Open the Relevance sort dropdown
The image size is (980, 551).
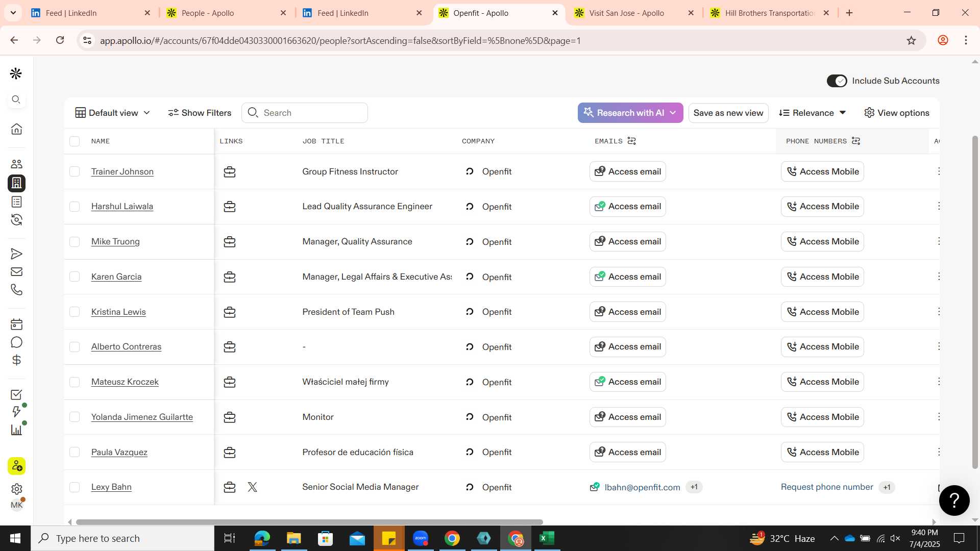tap(812, 113)
